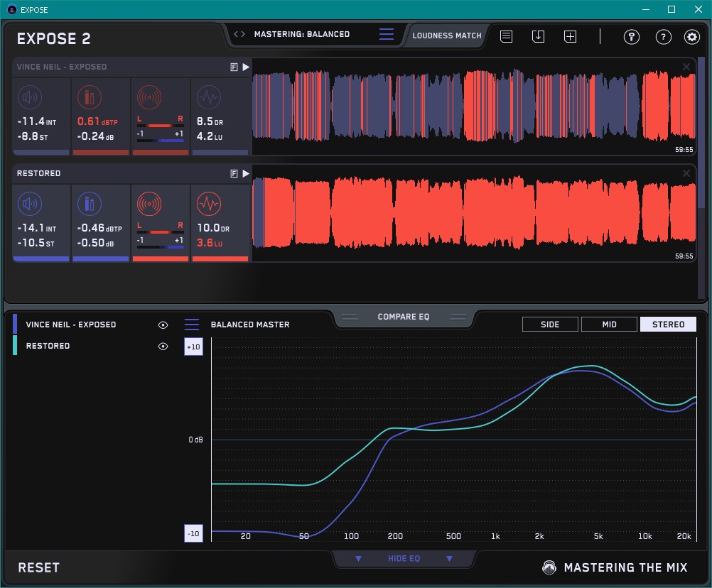Click the add track plus icon
This screenshot has width=712, height=588.
(570, 36)
